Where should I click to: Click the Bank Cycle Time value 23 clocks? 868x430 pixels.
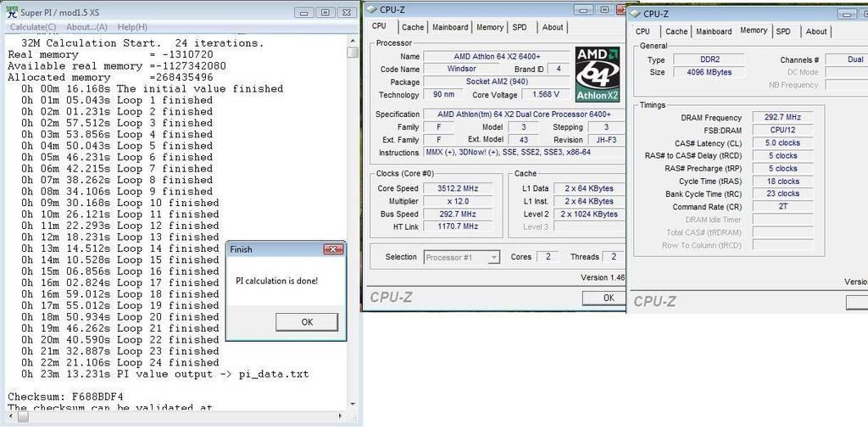click(x=782, y=194)
